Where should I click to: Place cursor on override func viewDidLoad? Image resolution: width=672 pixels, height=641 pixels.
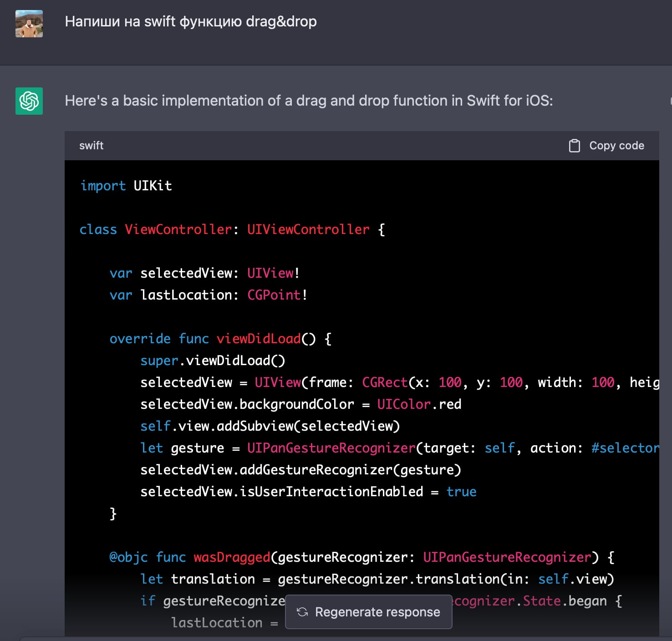click(220, 339)
